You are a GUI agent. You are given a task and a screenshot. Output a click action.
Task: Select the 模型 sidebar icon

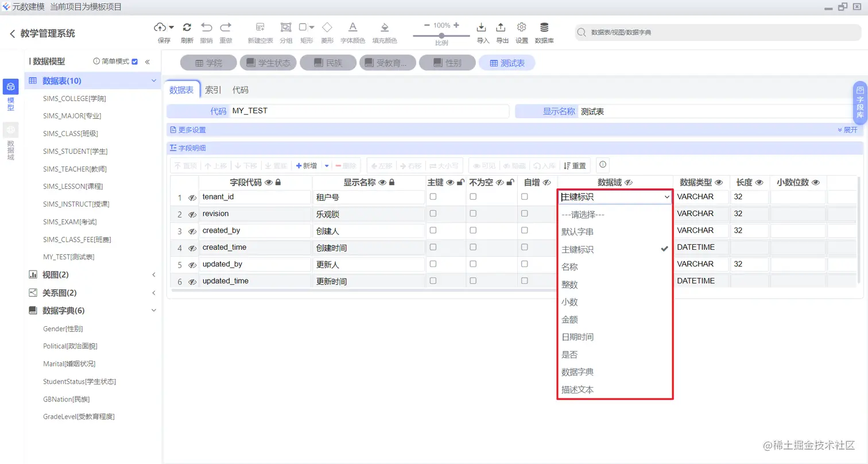tap(10, 87)
